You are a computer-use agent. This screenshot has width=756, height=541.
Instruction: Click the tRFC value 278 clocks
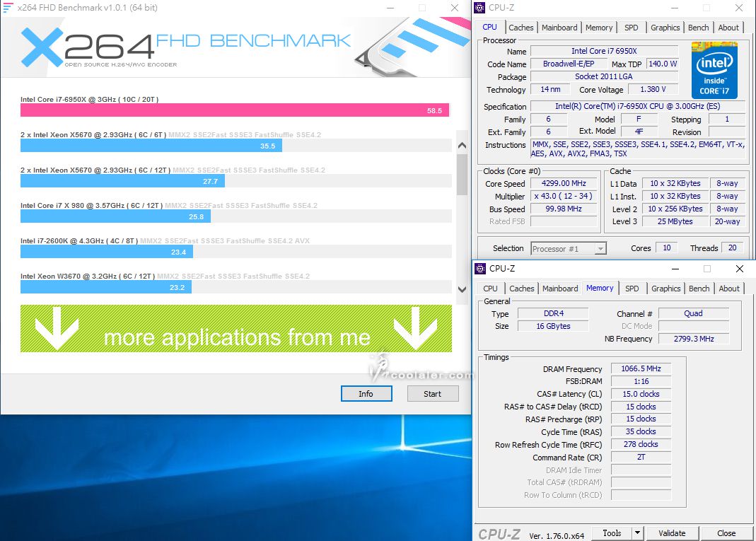click(x=641, y=444)
